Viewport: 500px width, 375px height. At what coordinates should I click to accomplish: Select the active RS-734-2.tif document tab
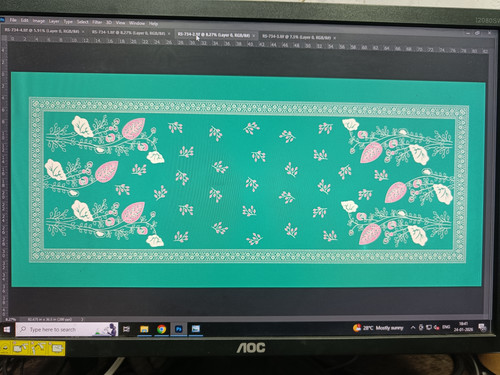(214, 35)
